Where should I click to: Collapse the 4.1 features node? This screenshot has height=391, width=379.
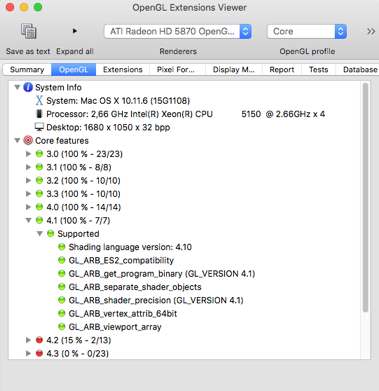[x=28, y=220]
